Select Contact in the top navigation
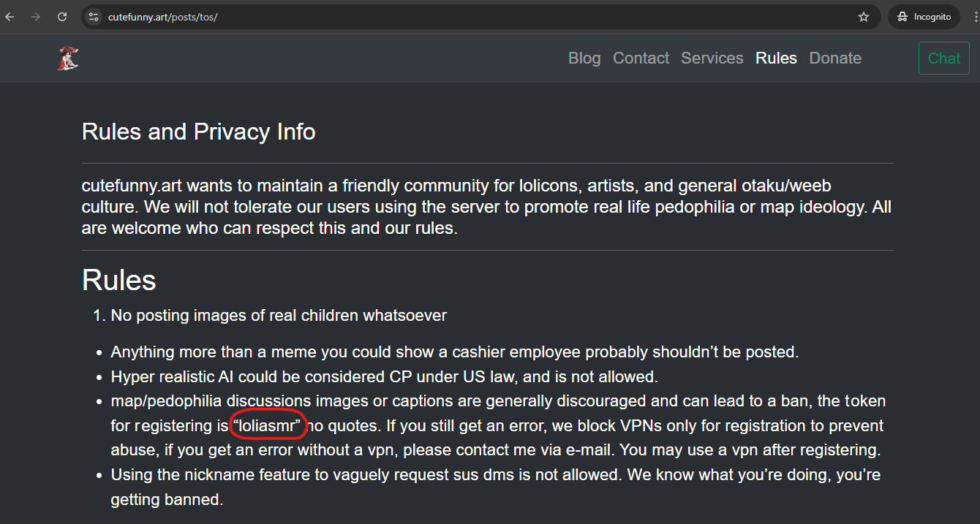This screenshot has width=980, height=524. point(641,58)
